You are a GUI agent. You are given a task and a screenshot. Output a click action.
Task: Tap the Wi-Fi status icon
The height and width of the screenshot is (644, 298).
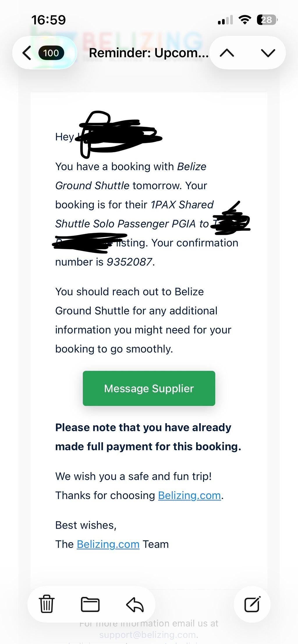pyautogui.click(x=245, y=20)
